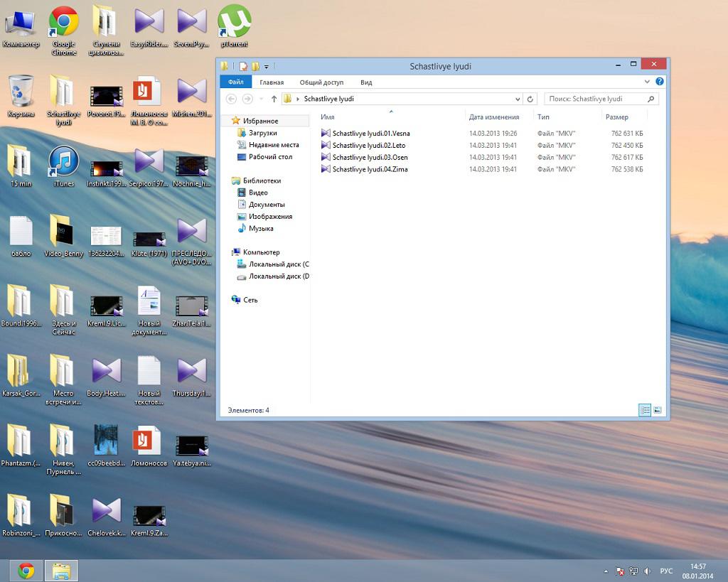This screenshot has width=728, height=582.
Task: Toggle input language РУС indicator
Action: click(x=666, y=571)
